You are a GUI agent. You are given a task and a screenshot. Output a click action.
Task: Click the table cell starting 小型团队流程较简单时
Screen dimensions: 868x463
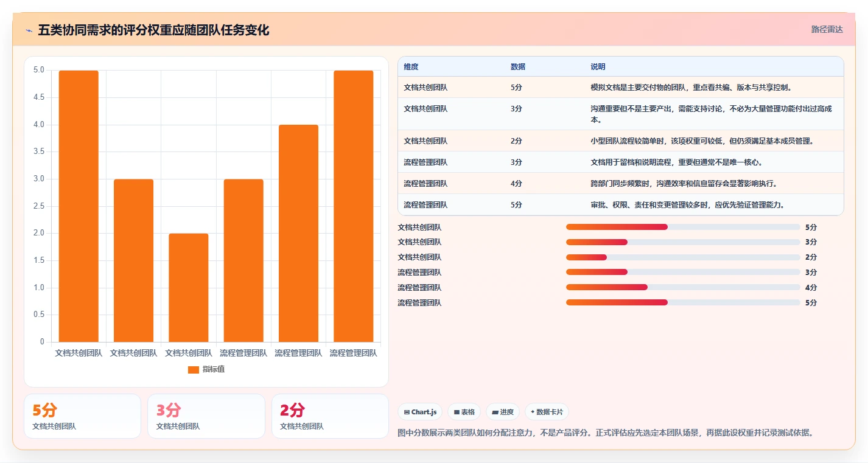pos(714,141)
